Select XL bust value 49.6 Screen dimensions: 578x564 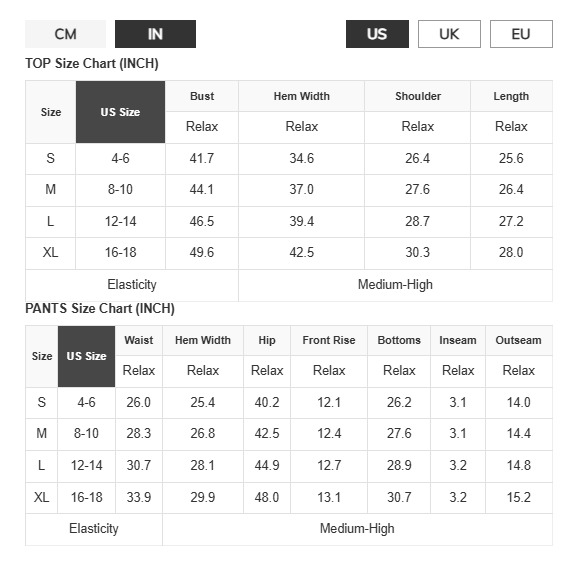click(202, 253)
